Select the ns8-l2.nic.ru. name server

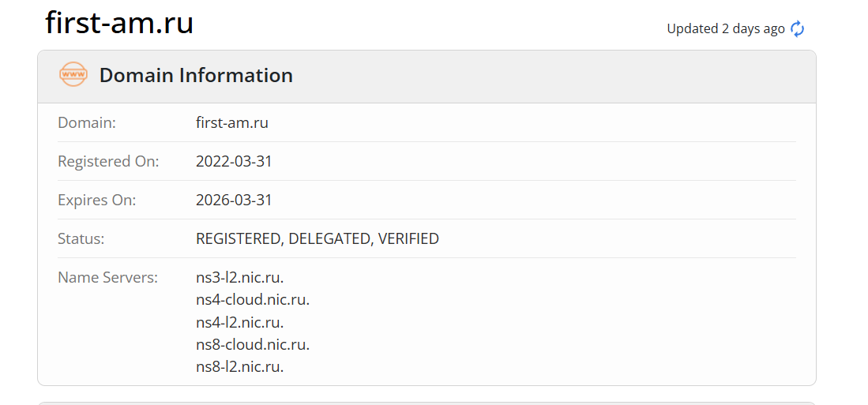tap(240, 366)
